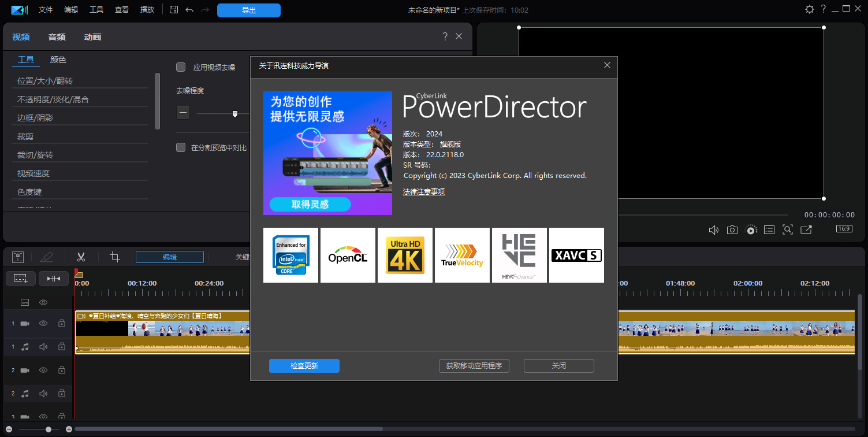Viewport: 868px width, 437px height.
Task: Enable the apply video denoise checkbox
Action: pos(181,67)
